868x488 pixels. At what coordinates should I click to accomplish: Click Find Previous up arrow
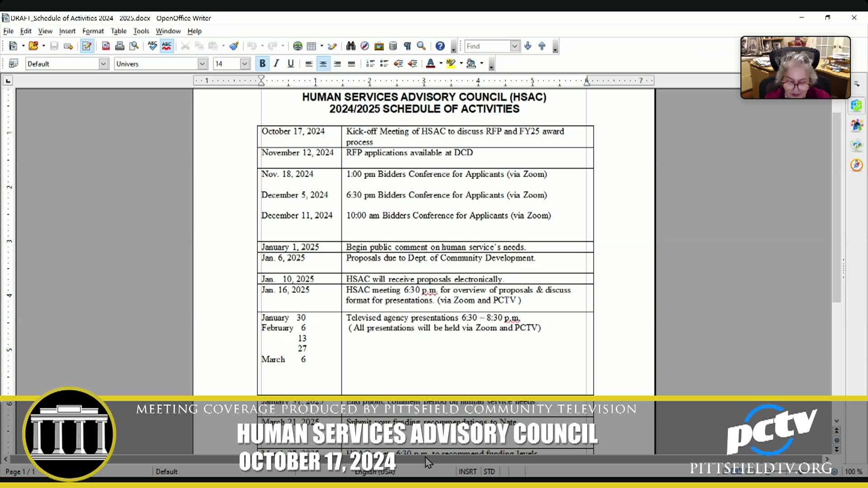point(542,46)
